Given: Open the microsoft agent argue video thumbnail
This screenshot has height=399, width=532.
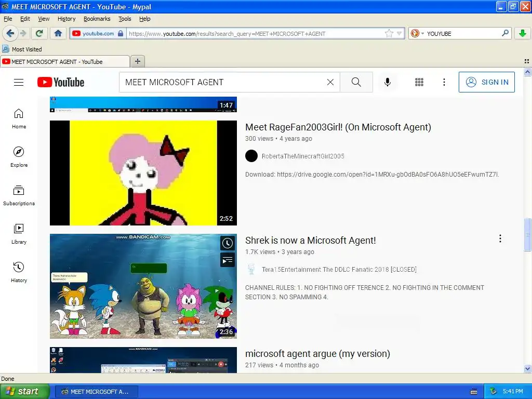Looking at the screenshot, I should pyautogui.click(x=143, y=360).
